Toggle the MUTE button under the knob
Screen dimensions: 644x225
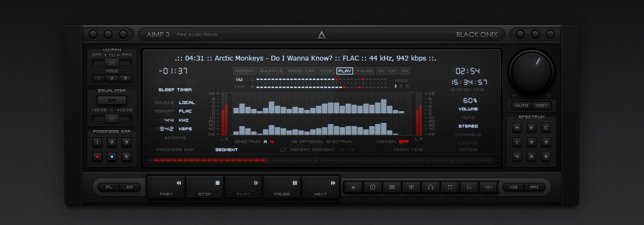pos(522,106)
